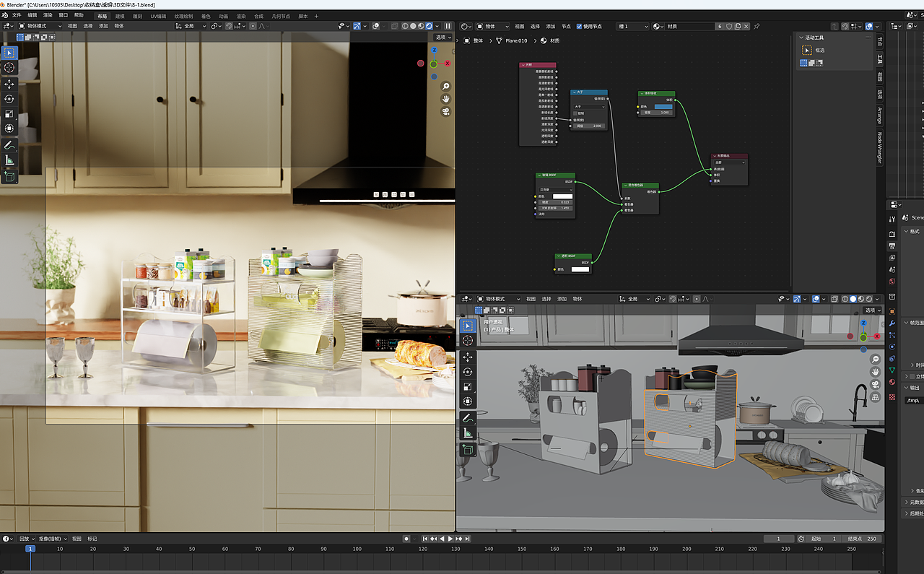Select the Cursor tool in the solid viewport
Screen dimensions: 924x574
pos(468,340)
